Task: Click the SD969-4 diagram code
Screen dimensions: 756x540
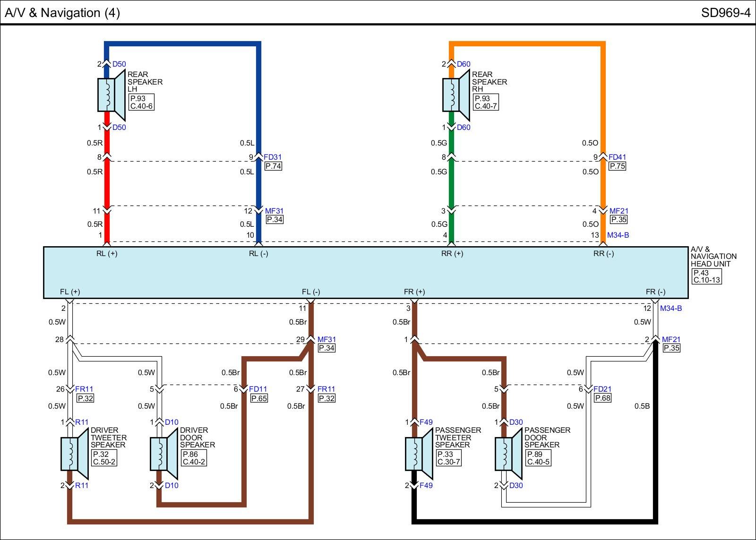Action: [725, 13]
